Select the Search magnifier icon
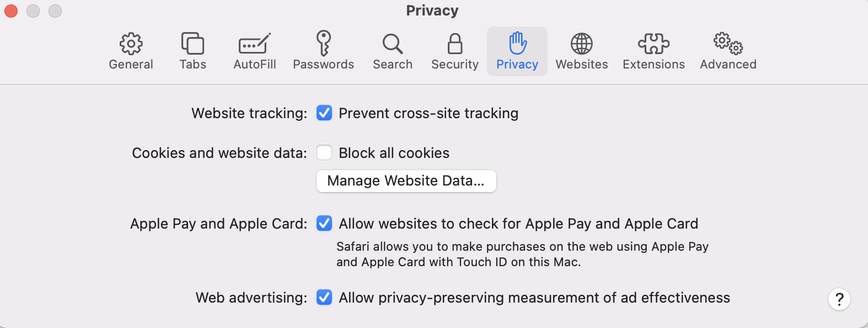The height and width of the screenshot is (328, 868). pyautogui.click(x=393, y=44)
